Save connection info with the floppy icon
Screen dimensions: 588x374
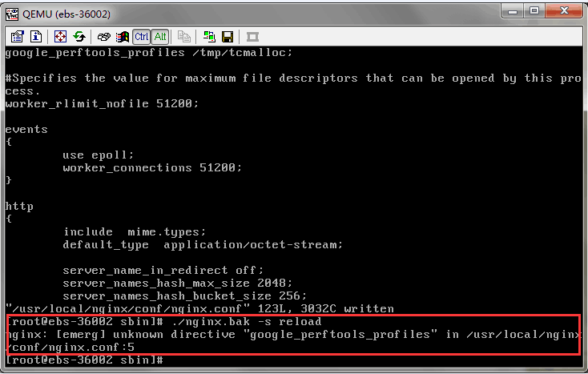point(228,37)
